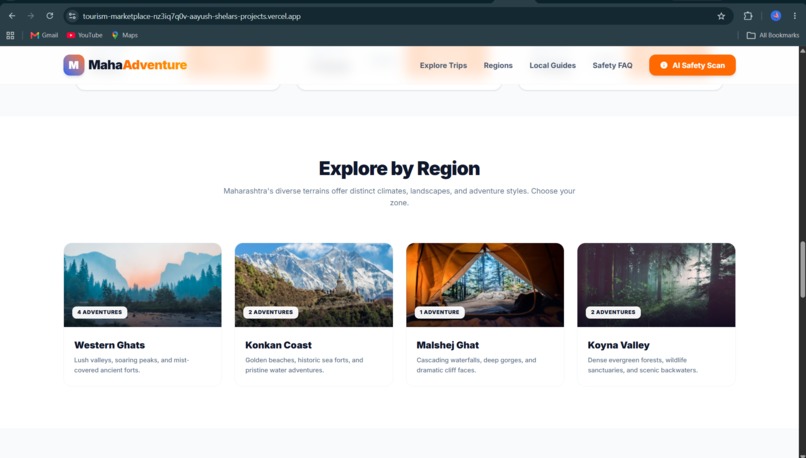The width and height of the screenshot is (806, 458).
Task: Select the Konkan Coast title
Action: pyautogui.click(x=279, y=345)
